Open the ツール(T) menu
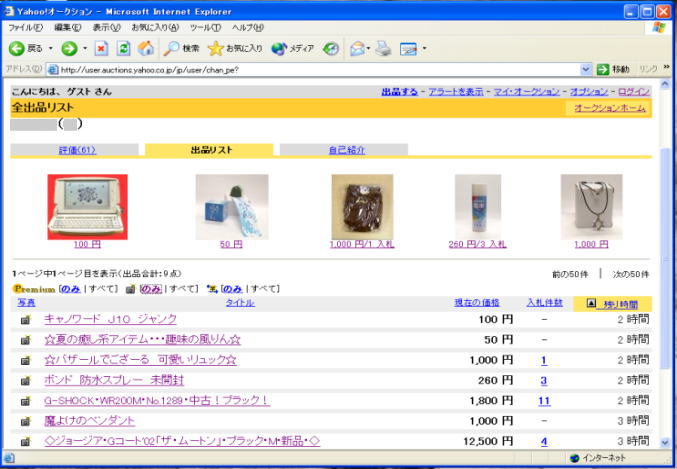Viewport: 677px width, 469px height. click(205, 28)
